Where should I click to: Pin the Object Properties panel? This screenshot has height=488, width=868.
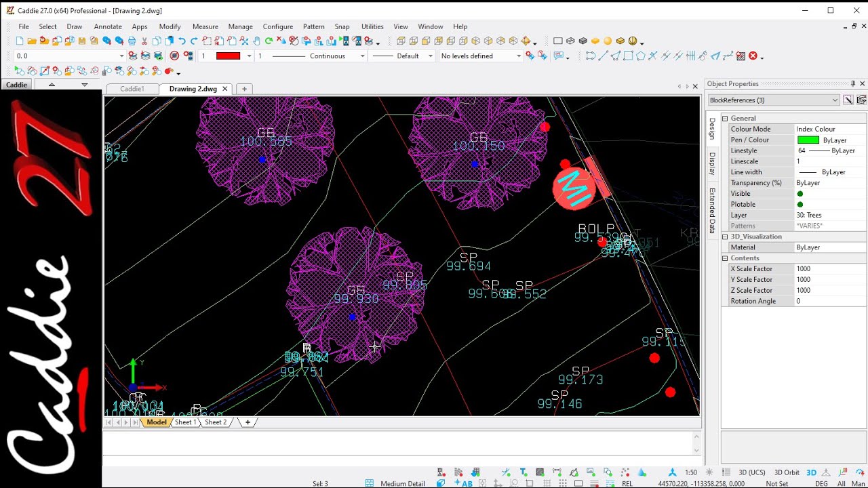[852, 84]
